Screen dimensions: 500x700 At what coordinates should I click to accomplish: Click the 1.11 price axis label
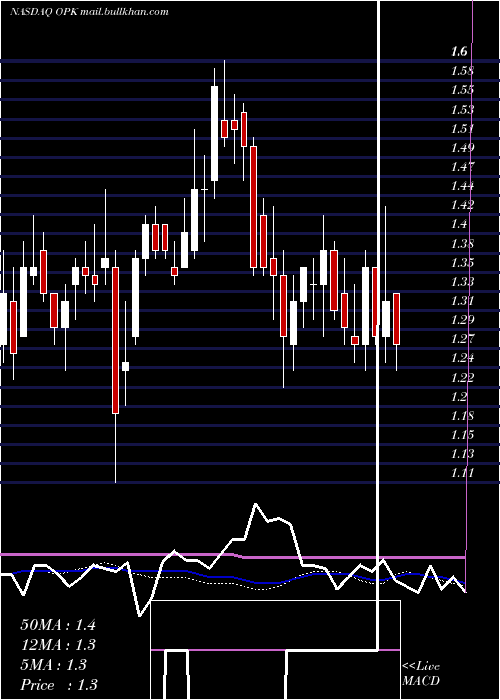click(462, 473)
